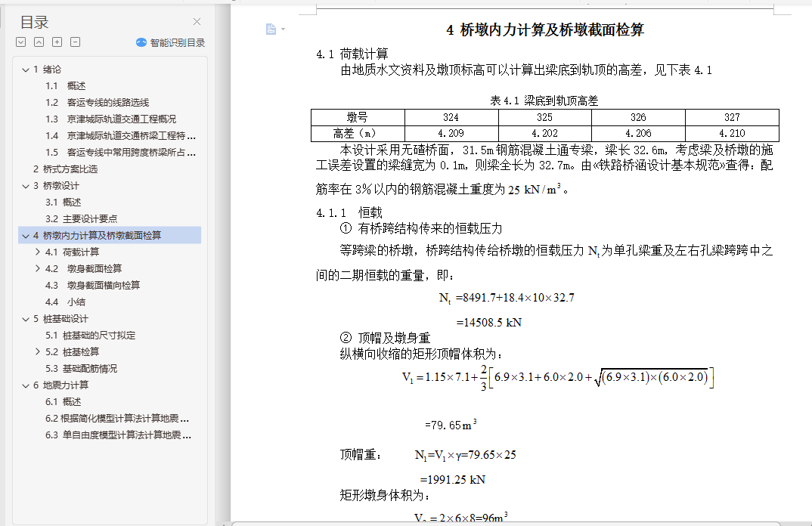
Task: Click the value =79.65m³
Action: 451,425
